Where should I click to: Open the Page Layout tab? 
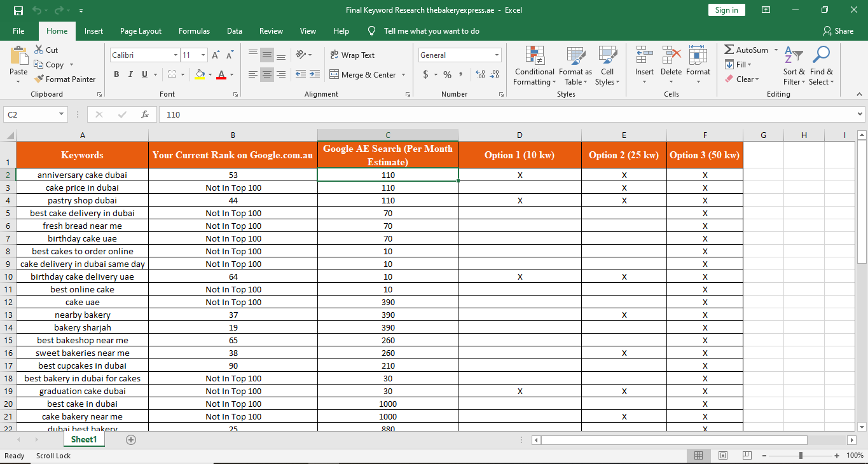tap(141, 31)
